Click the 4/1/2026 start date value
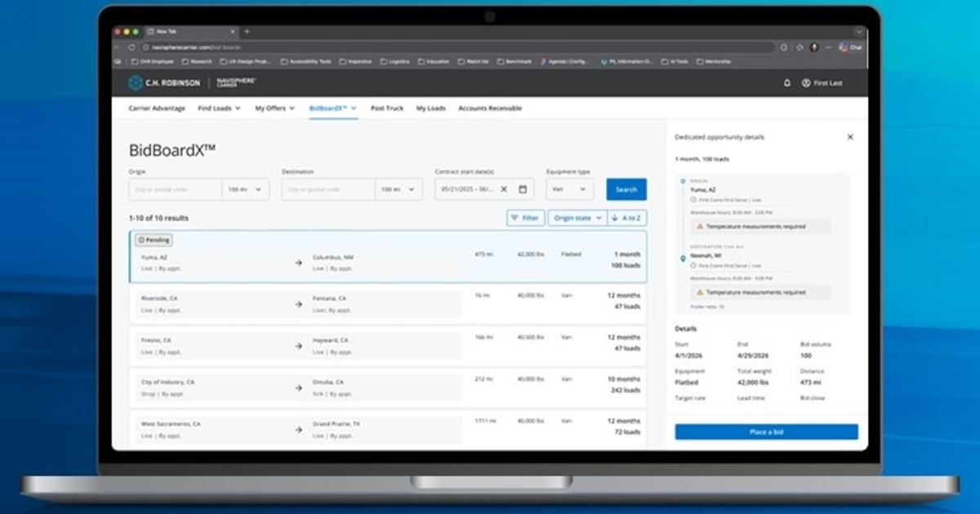This screenshot has width=980, height=514. pos(687,356)
